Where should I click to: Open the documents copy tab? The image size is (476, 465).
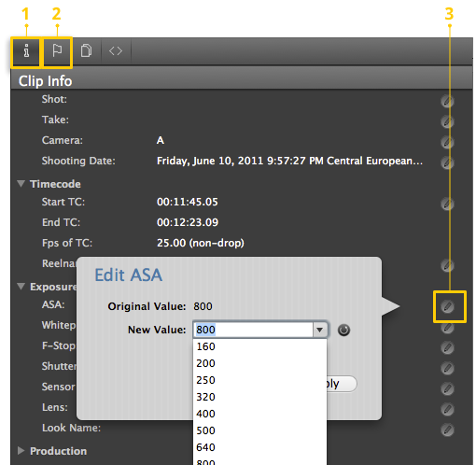click(x=86, y=50)
